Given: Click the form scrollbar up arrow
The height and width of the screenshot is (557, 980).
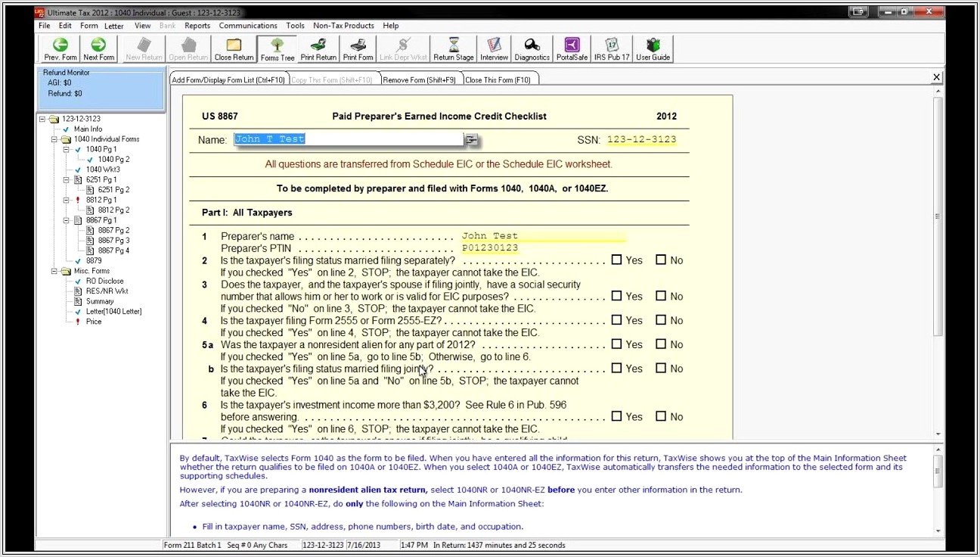Looking at the screenshot, I should (938, 91).
